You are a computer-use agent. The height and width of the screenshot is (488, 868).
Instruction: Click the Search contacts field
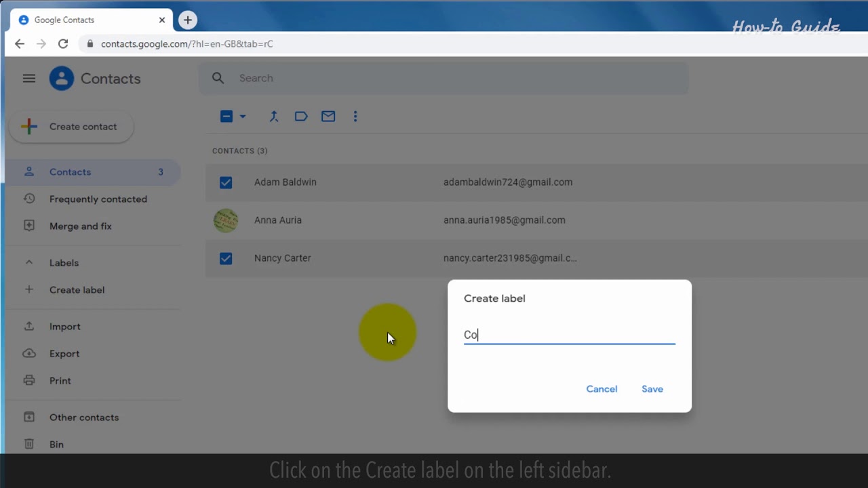tap(443, 78)
